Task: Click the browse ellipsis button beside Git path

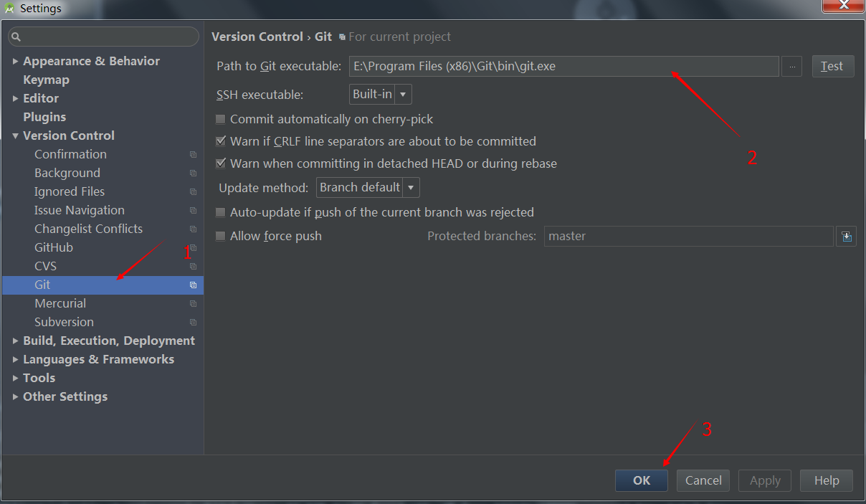Action: tap(791, 67)
